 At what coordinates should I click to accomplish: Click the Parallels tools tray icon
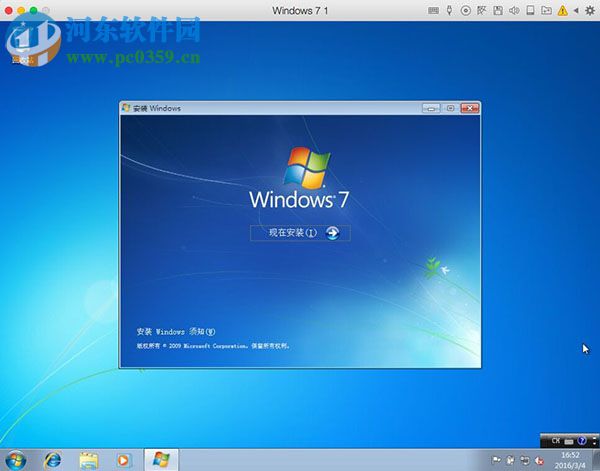(510, 460)
